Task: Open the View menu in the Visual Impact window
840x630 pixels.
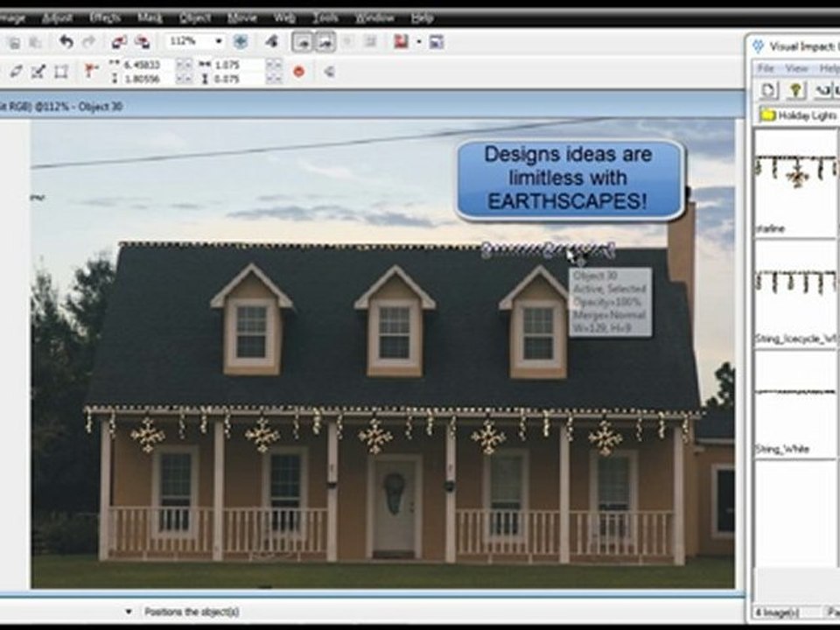Action: tap(796, 68)
